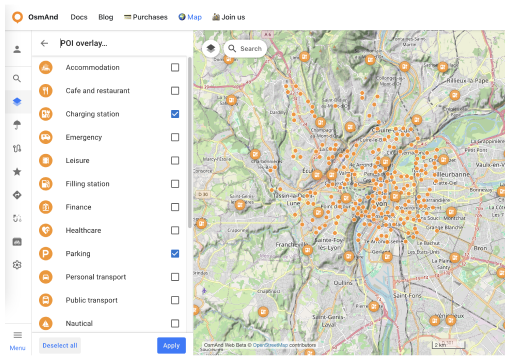This screenshot has height=360, width=510.
Task: Open the login profile icon in sidebar
Action: point(17,49)
